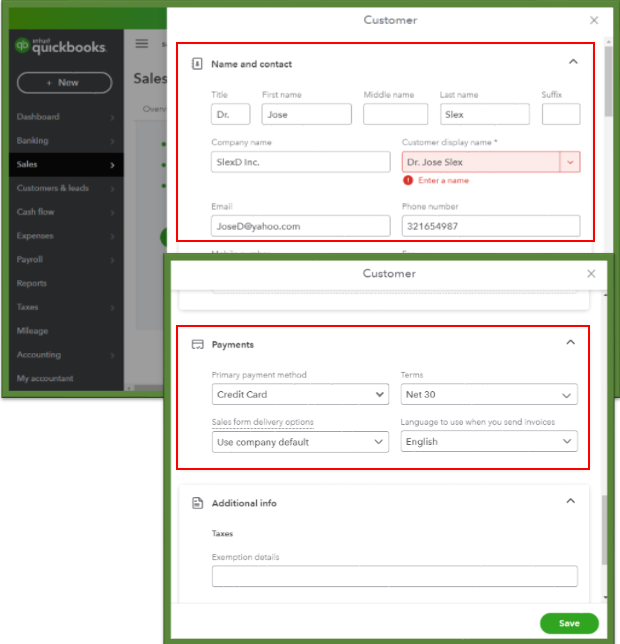This screenshot has height=644, width=620.
Task: Open invoice language English dropdown
Action: coord(489,442)
